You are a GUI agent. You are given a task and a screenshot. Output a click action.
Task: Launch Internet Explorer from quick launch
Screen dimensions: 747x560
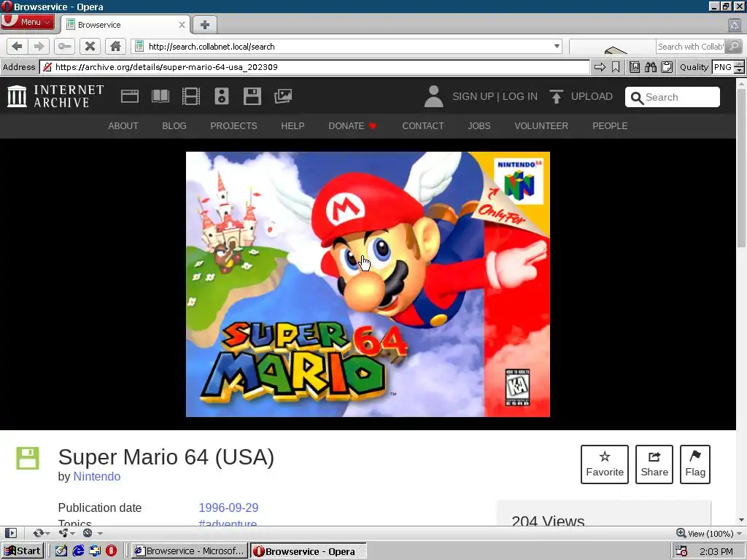[x=78, y=551]
